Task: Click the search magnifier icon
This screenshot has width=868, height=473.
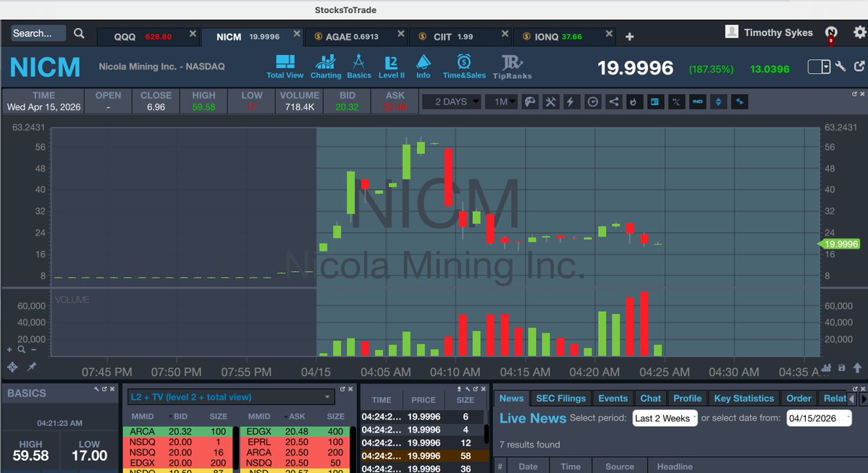Action: click(78, 33)
